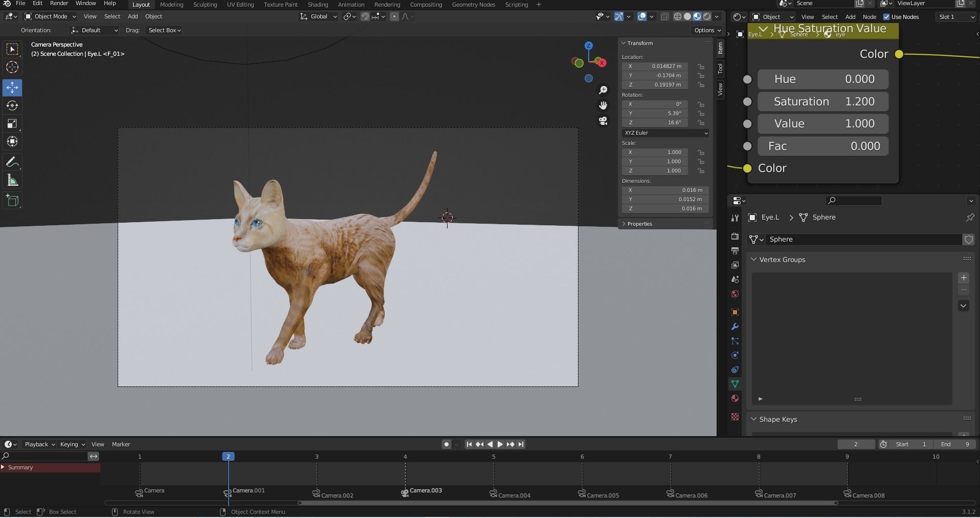Open the Drag Select Box dropdown
Image resolution: width=980 pixels, height=518 pixels.
(165, 30)
